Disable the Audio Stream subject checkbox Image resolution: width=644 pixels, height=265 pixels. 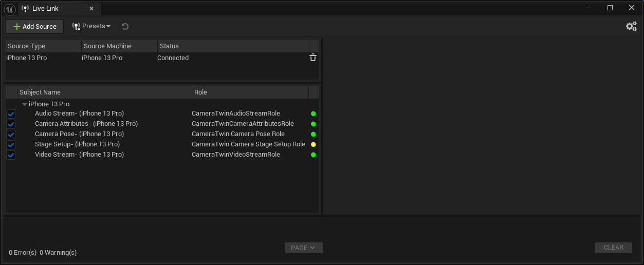coord(11,113)
